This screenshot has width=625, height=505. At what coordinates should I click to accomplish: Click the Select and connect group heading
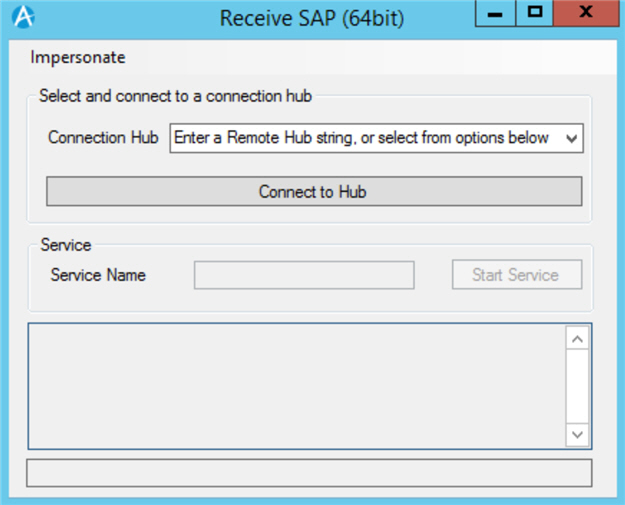[x=175, y=96]
